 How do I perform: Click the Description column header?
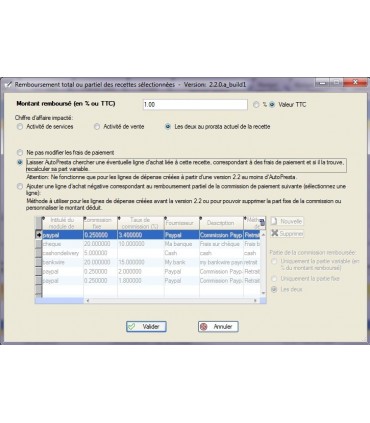pos(221,223)
